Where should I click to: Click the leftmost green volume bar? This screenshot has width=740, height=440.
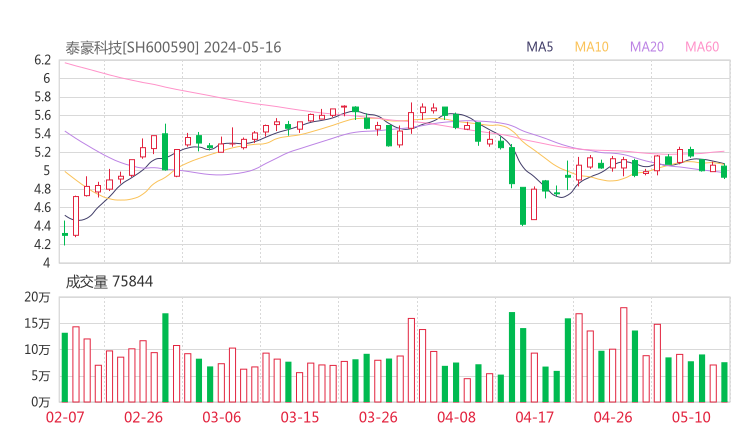tap(65, 368)
